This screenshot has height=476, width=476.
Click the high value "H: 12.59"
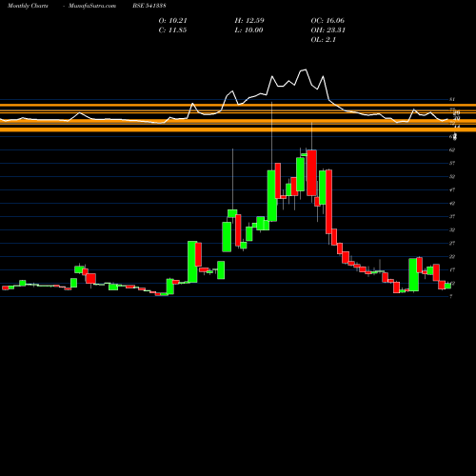[x=249, y=21]
